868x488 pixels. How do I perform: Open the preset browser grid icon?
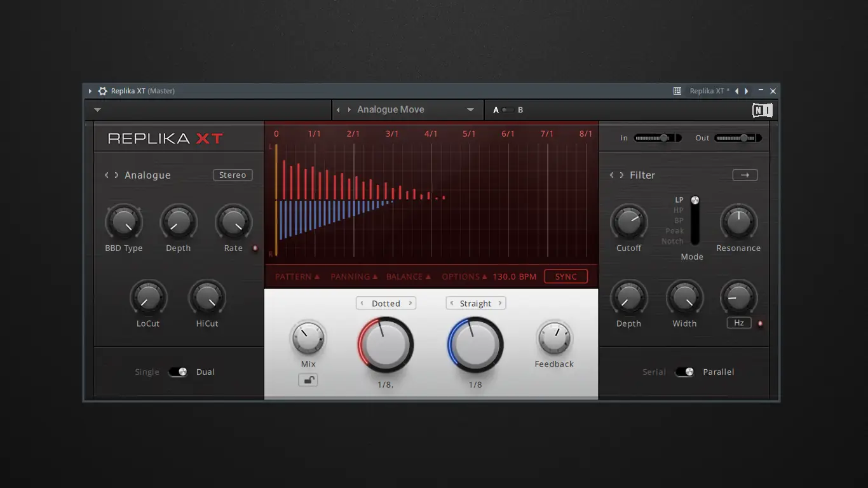point(677,91)
